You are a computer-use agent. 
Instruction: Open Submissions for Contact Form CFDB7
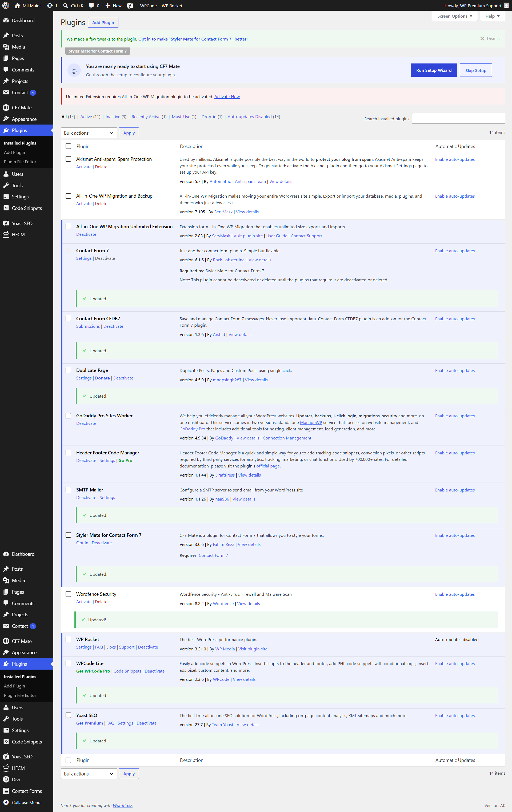click(88, 326)
